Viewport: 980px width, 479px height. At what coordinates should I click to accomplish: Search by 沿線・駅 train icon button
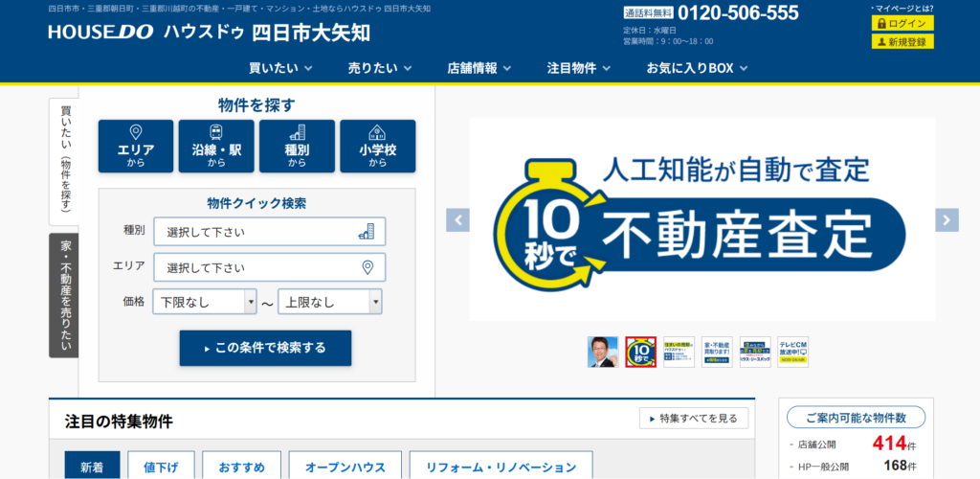[216, 147]
